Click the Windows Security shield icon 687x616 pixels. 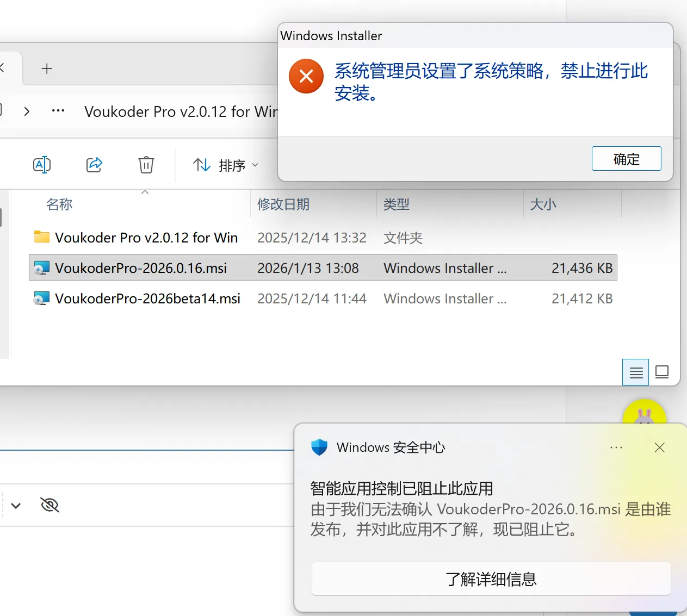[319, 447]
